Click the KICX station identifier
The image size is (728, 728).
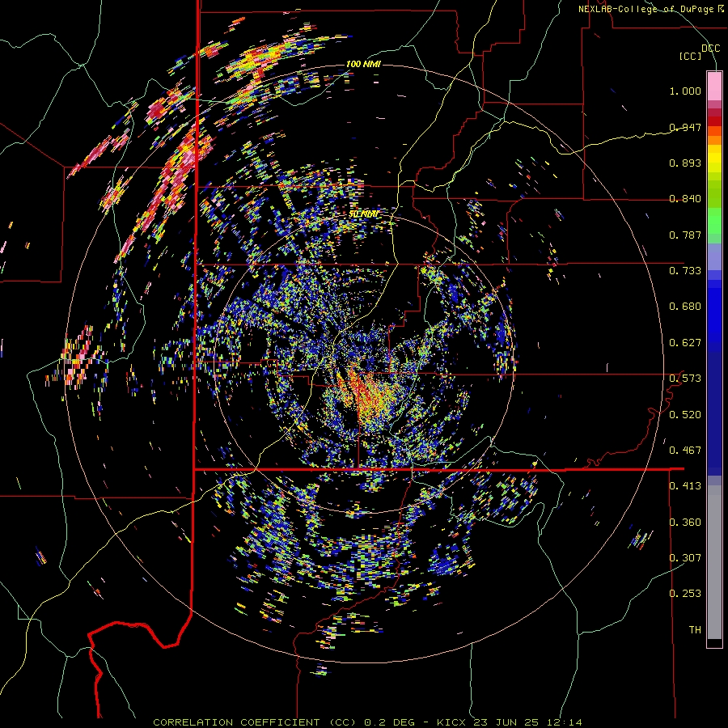[x=451, y=722]
